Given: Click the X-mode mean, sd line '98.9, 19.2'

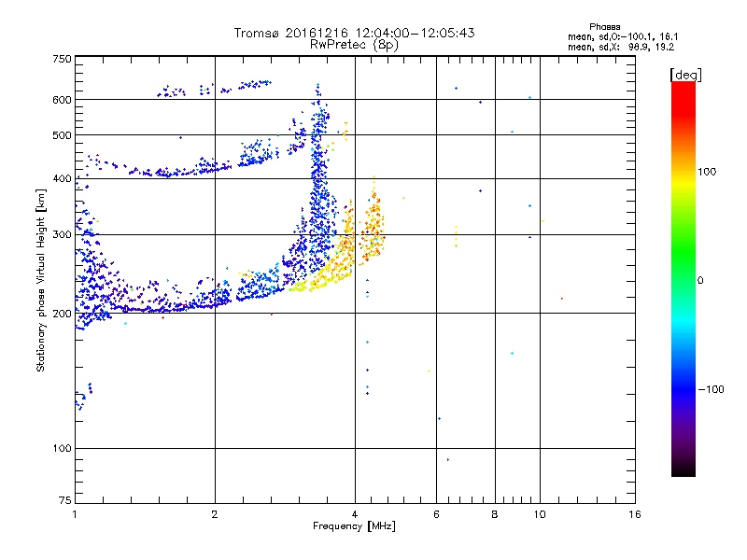Looking at the screenshot, I should point(651,47).
